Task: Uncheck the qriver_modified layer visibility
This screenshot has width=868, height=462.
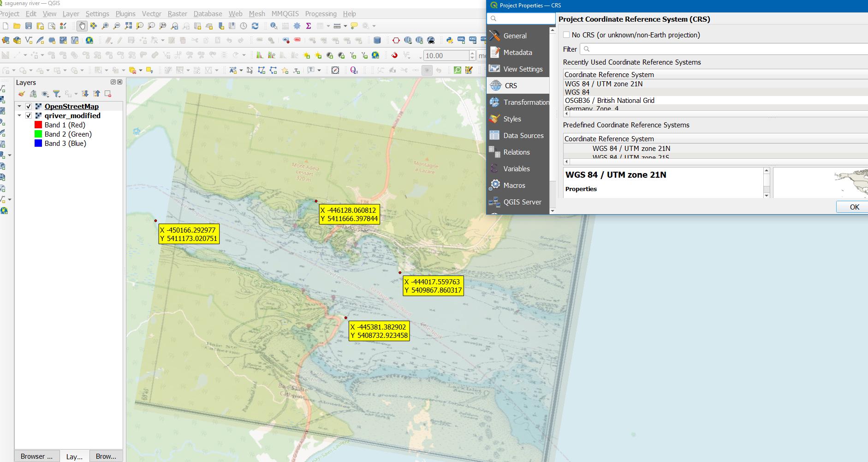Action: pyautogui.click(x=28, y=115)
